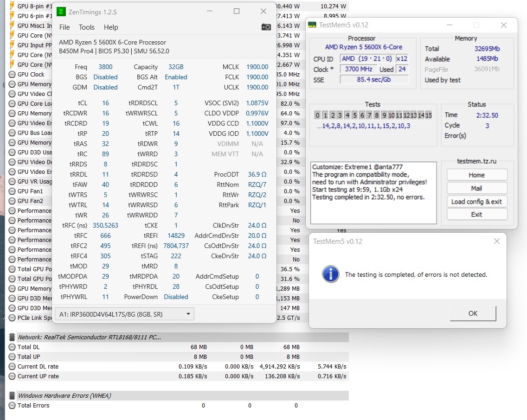Image resolution: width=527 pixels, height=420 pixels.
Task: Click the Capacity value 32GB
Action: [x=176, y=67]
